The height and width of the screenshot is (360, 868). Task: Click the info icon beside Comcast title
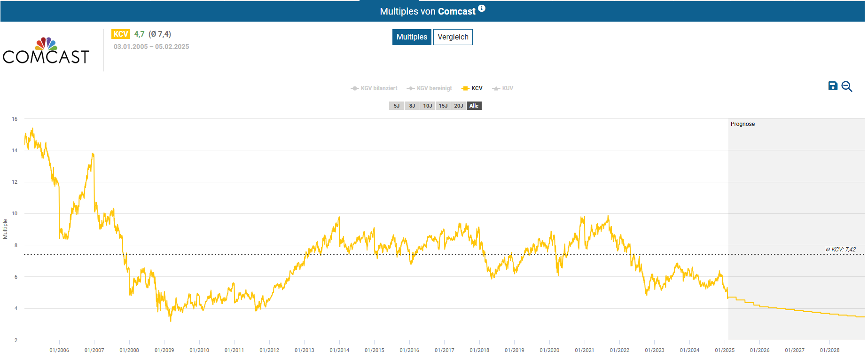pos(482,8)
